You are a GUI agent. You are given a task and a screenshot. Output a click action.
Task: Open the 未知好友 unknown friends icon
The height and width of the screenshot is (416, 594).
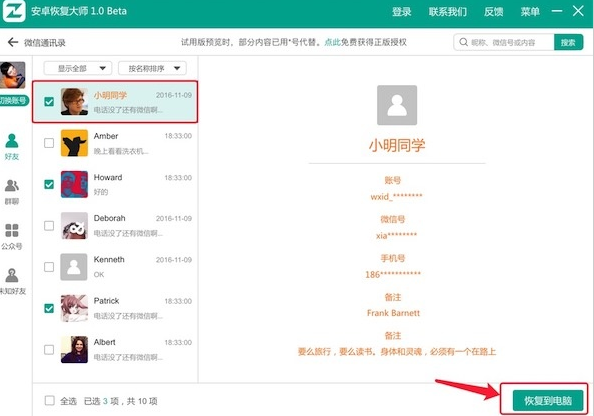(13, 281)
